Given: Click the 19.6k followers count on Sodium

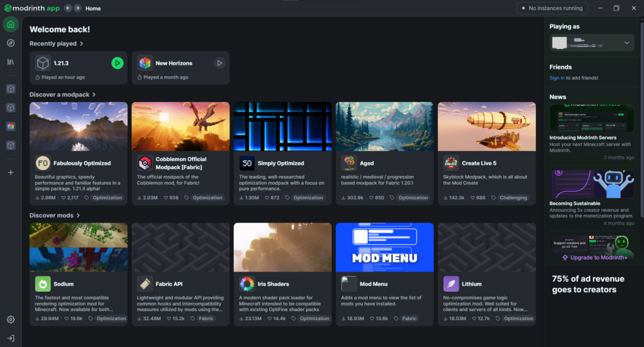Looking at the screenshot, I should [74, 318].
